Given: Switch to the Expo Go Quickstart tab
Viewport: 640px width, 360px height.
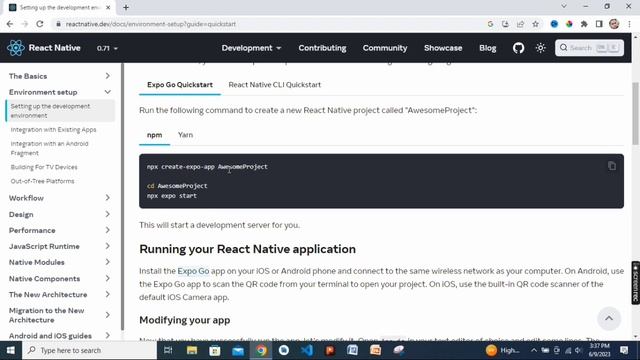Looking at the screenshot, I should click(x=180, y=85).
